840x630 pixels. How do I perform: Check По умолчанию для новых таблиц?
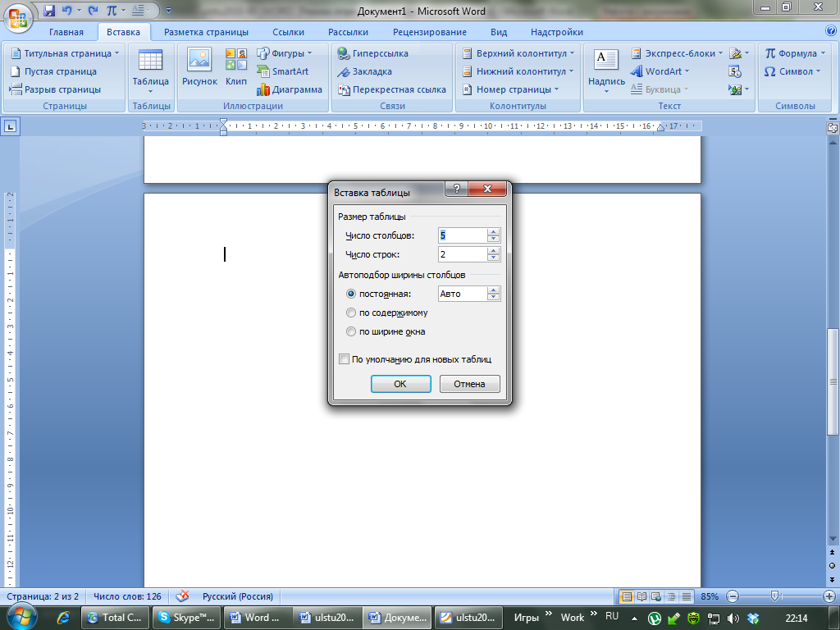[x=345, y=359]
